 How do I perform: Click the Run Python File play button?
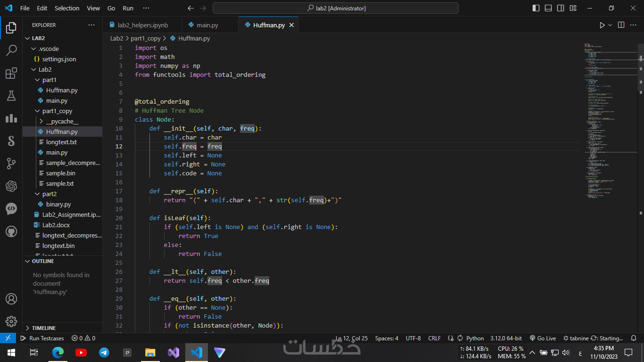602,25
